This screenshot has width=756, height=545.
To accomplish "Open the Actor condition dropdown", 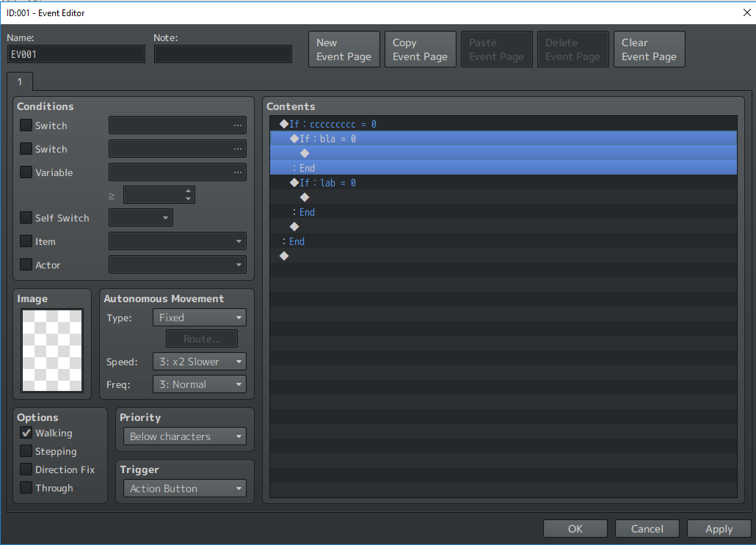I will 178,265.
